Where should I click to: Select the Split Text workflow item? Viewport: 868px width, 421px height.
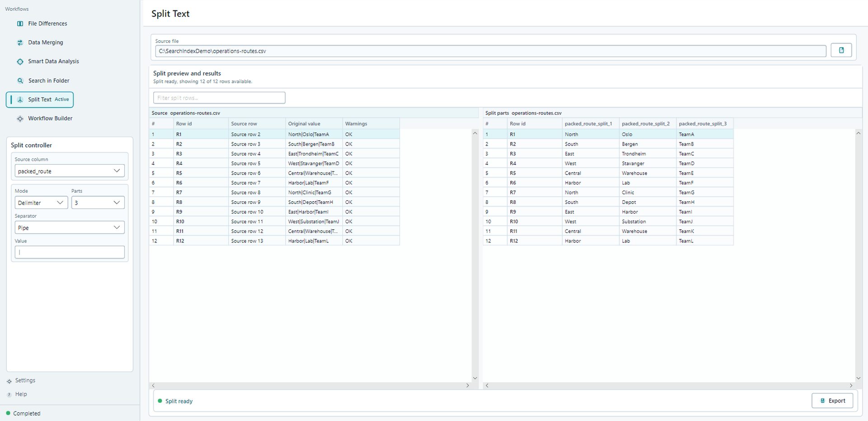coord(40,99)
